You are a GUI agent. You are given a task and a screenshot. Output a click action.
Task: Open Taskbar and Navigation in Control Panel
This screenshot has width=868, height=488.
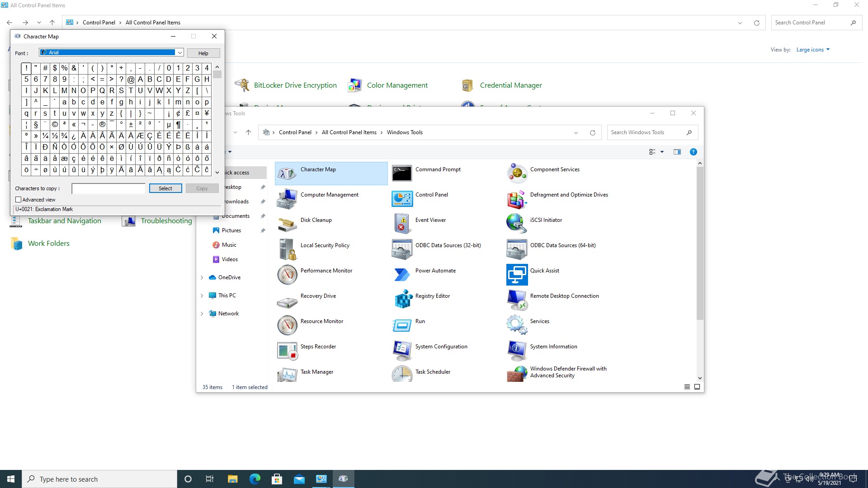(65, 221)
